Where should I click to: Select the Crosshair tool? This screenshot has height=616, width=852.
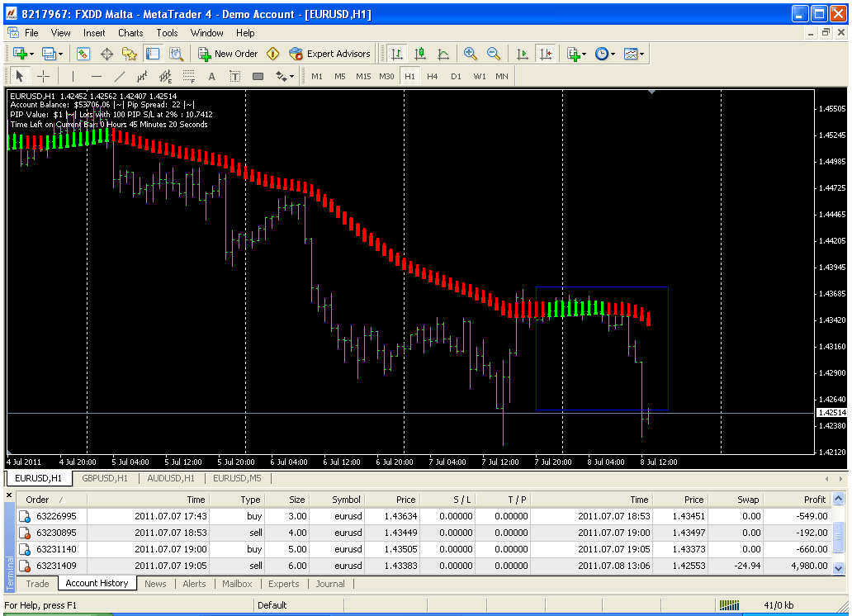pos(44,77)
